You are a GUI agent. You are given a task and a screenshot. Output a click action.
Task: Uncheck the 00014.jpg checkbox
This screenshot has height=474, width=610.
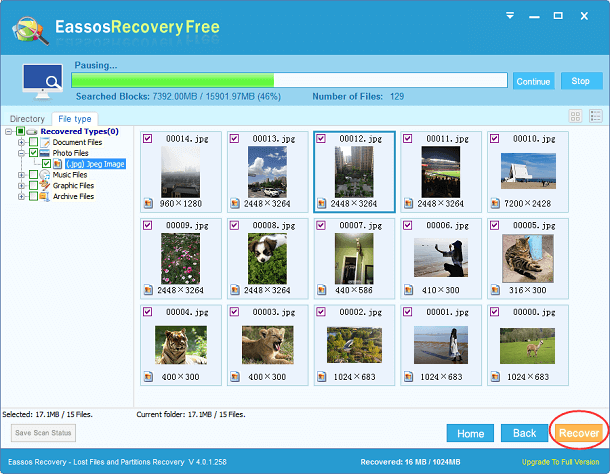[147, 139]
